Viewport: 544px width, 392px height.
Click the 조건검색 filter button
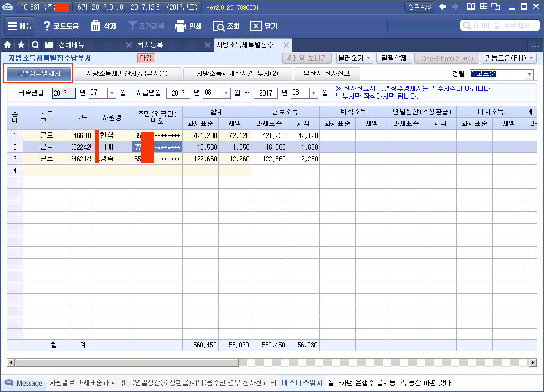click(146, 26)
